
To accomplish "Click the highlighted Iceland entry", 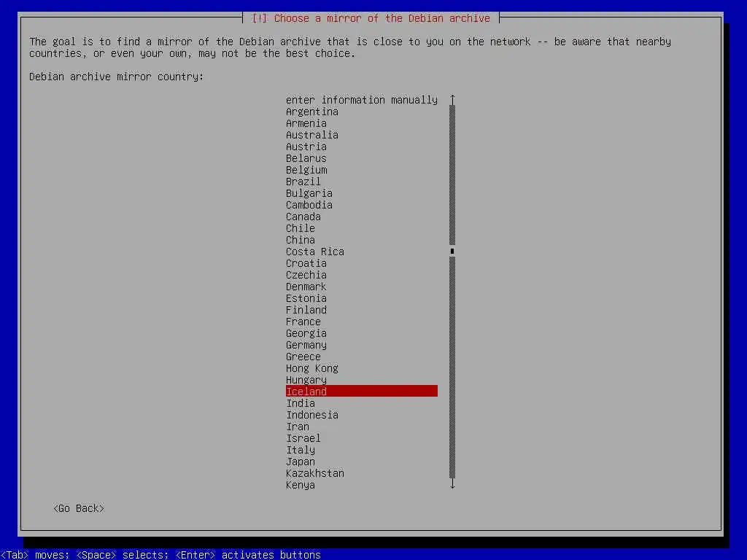I will click(x=362, y=392).
